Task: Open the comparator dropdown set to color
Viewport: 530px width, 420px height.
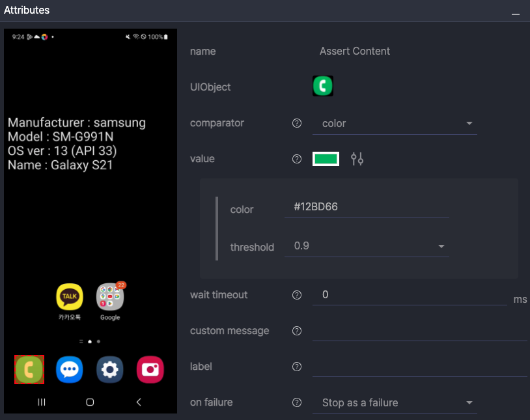Action: coord(395,124)
